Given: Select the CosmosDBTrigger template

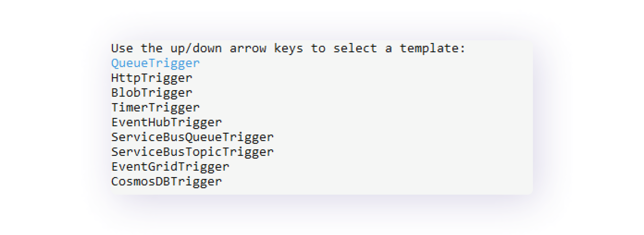Looking at the screenshot, I should click(x=167, y=181).
